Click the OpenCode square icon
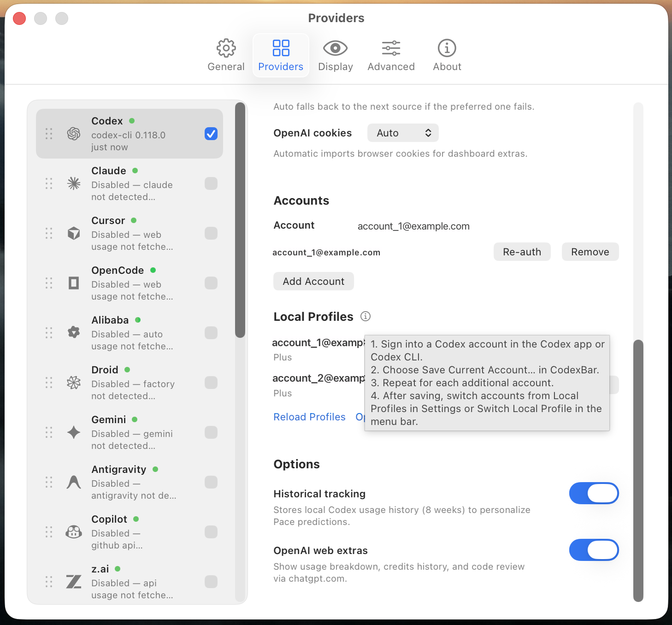This screenshot has width=672, height=625. tap(74, 283)
